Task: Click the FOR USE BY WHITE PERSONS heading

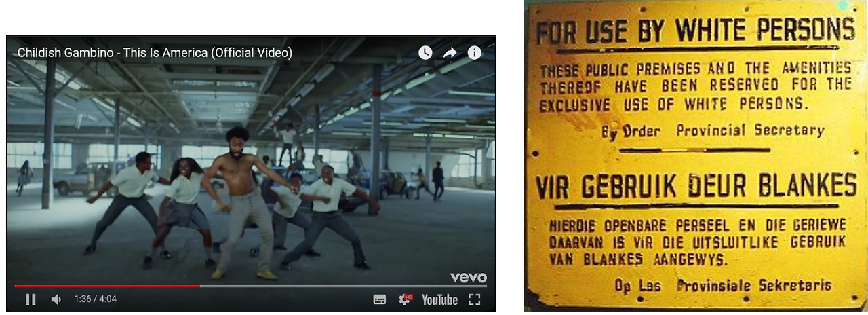Action: [695, 31]
